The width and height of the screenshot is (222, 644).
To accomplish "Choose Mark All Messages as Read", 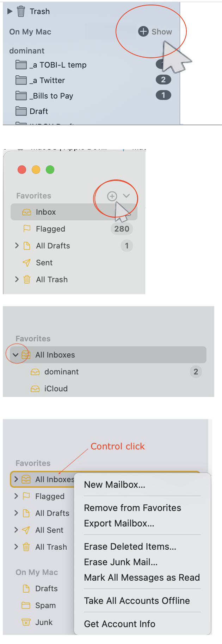I will 142,577.
